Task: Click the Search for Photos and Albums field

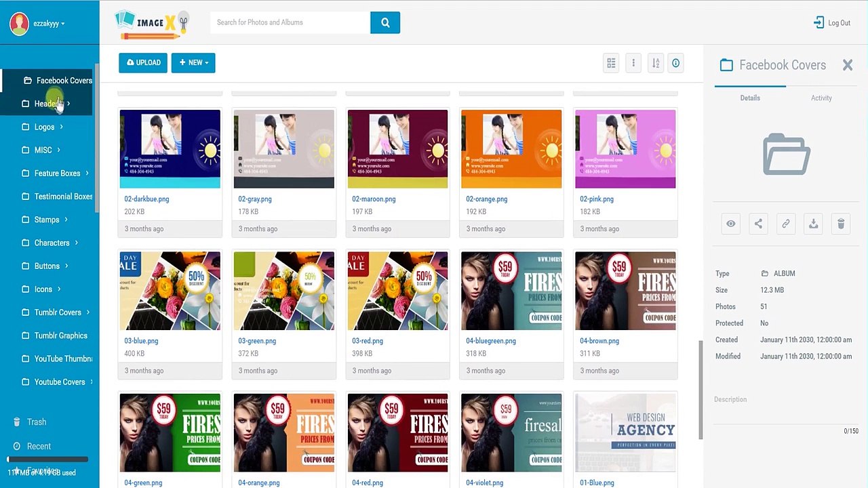Action: 290,22
